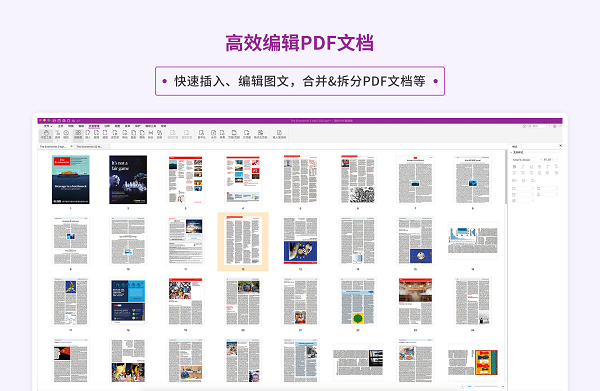Toggle the Thumbnail view icon
Screen dimensions: 600x391
pyautogui.click(x=78, y=134)
